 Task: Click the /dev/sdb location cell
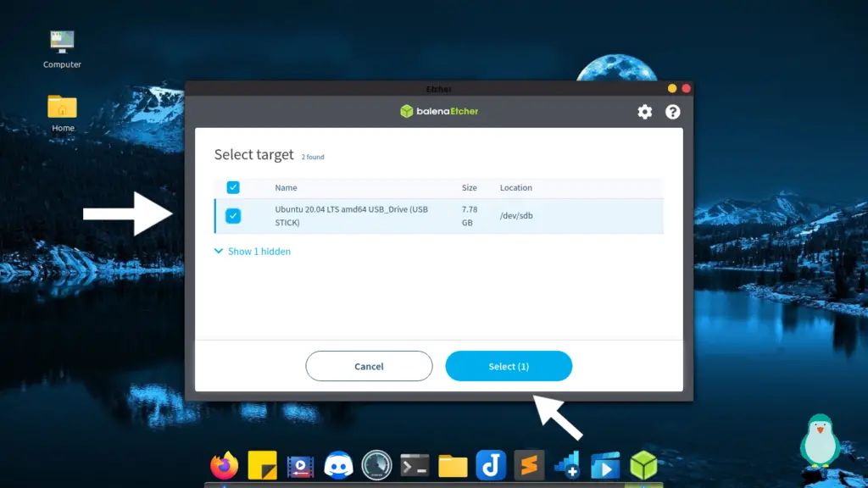click(x=516, y=216)
